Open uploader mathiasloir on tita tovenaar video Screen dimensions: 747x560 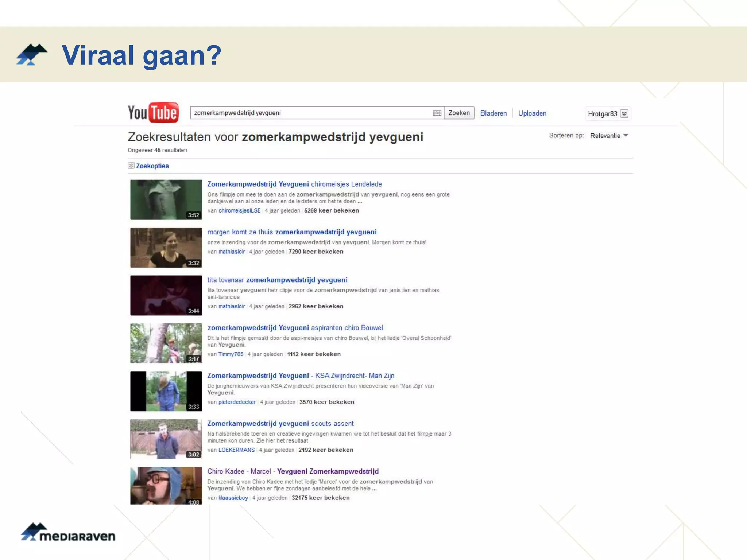coord(232,307)
